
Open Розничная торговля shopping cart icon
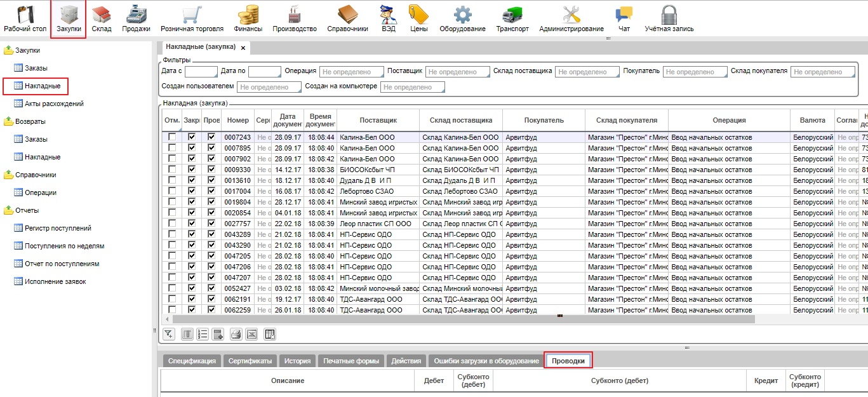(192, 19)
